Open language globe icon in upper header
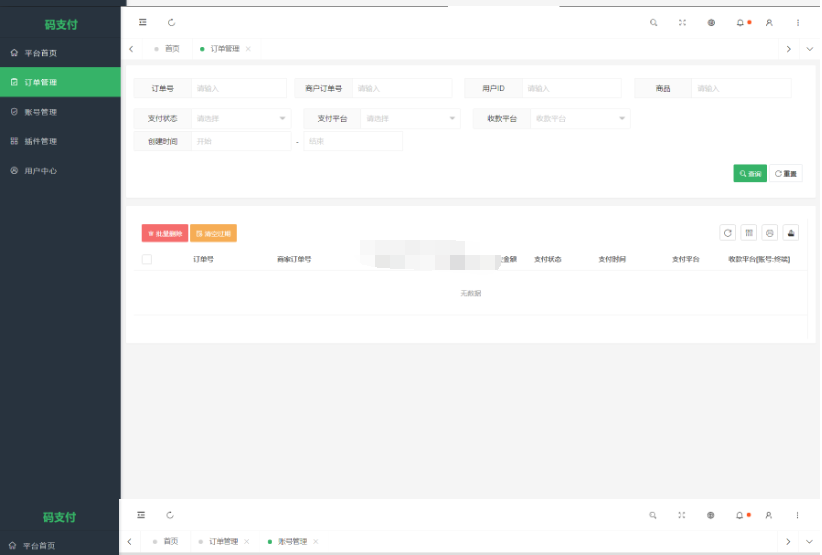Image resolution: width=822 pixels, height=555 pixels. pyautogui.click(x=711, y=23)
